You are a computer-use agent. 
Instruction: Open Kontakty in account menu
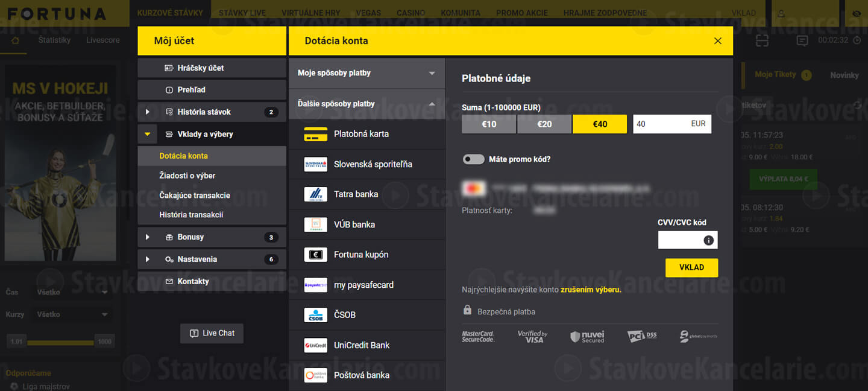pyautogui.click(x=212, y=281)
